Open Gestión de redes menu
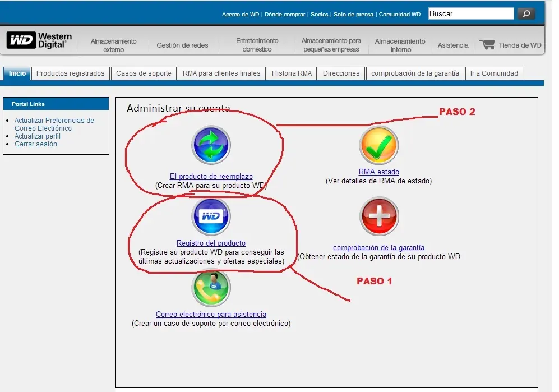Screen dimensions: 559x392 click(x=182, y=45)
